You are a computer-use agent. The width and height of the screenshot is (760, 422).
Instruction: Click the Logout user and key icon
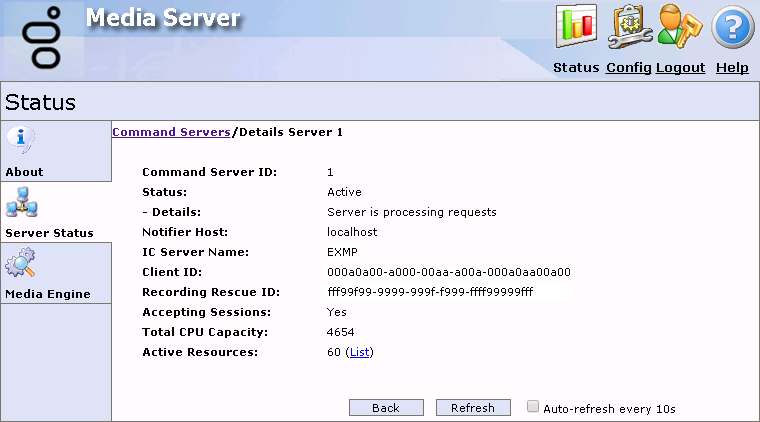(680, 27)
